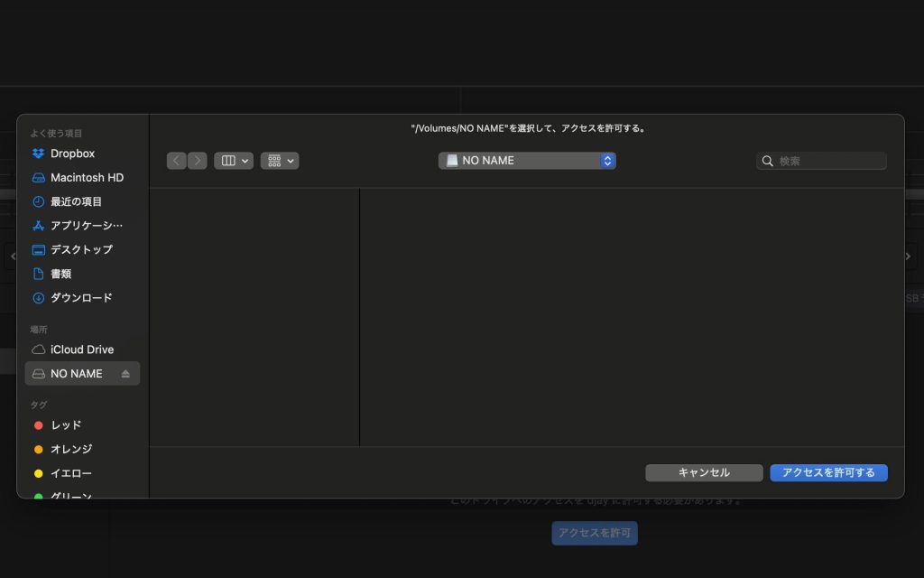The image size is (924, 578).
Task: Open the Documents (書類) folder
Action: 60,274
